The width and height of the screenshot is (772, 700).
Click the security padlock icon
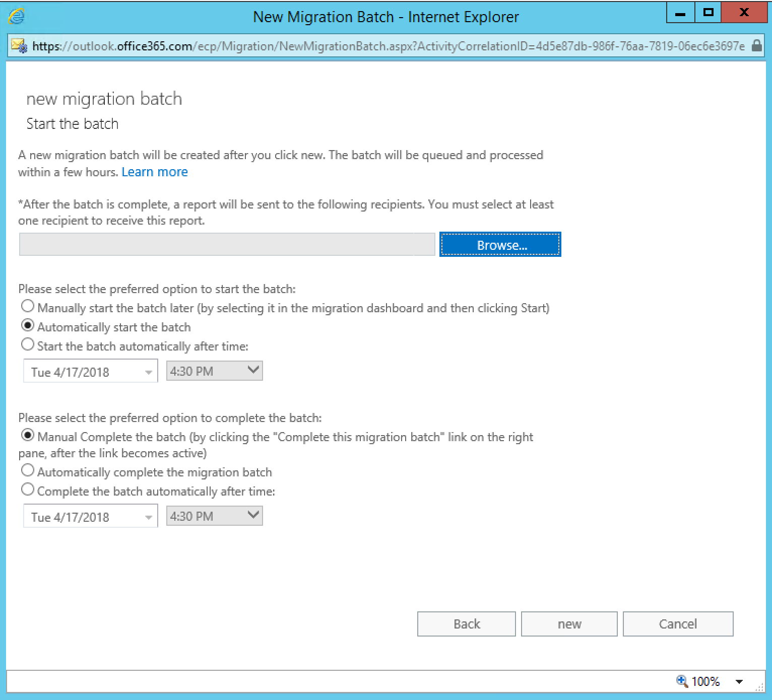(756, 46)
